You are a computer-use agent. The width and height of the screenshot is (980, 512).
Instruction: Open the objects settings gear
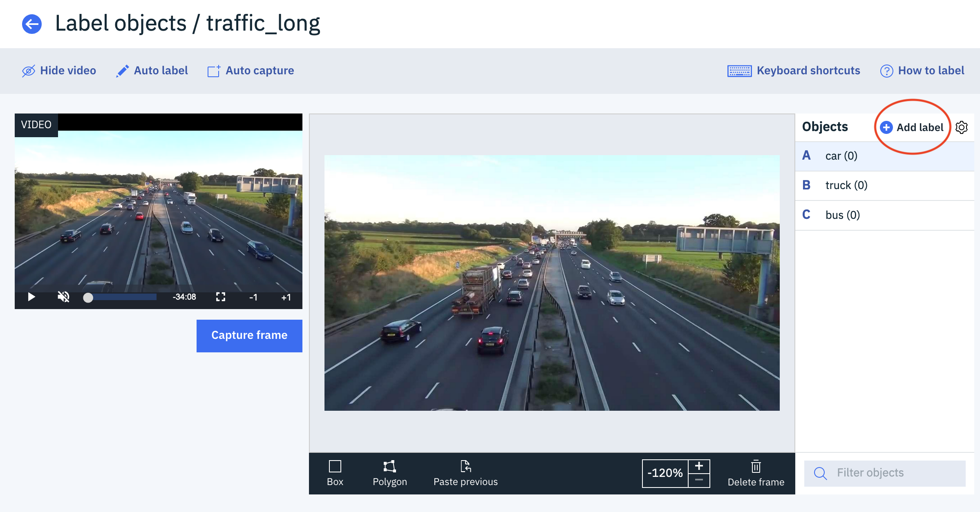962,127
